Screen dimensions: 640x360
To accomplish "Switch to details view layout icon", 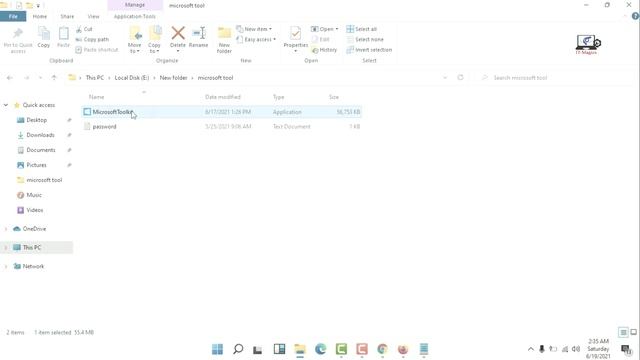I will (x=623, y=333).
